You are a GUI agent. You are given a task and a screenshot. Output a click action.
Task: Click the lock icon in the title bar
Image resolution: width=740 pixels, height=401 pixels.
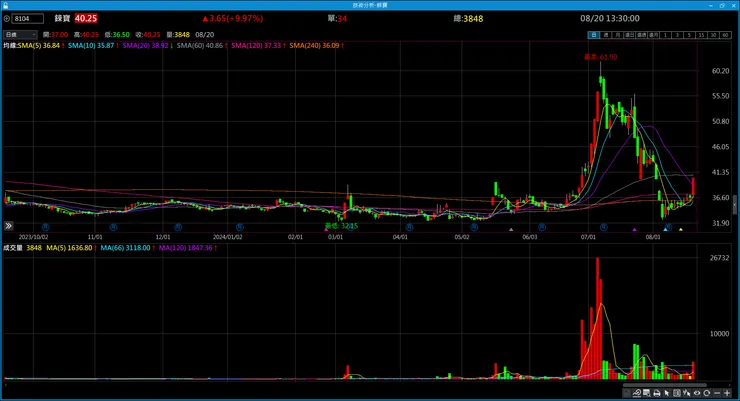5,5
